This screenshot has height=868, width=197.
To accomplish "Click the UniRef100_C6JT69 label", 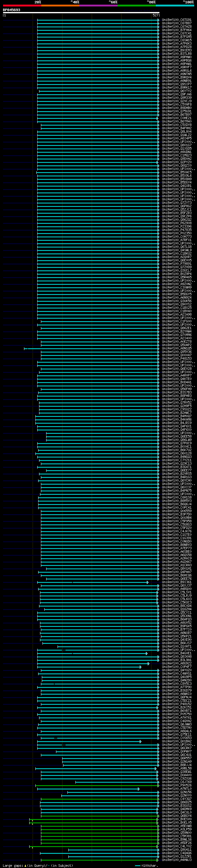I will [176, 782].
